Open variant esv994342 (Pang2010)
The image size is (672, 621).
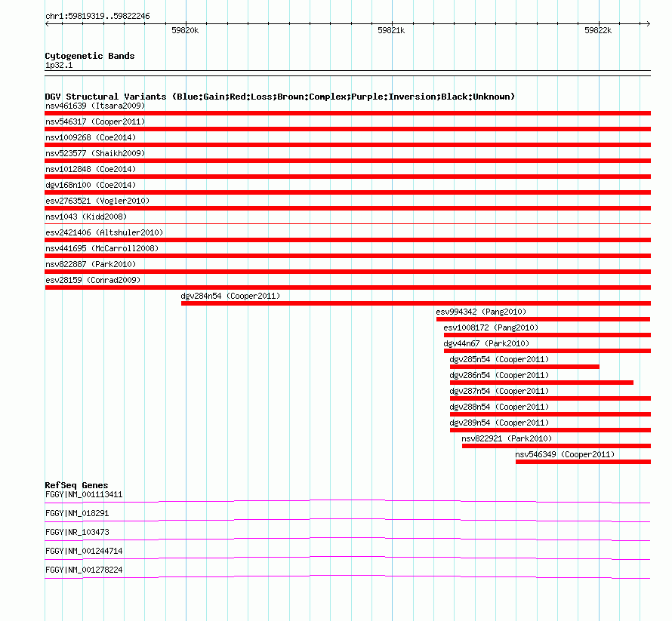(x=481, y=312)
